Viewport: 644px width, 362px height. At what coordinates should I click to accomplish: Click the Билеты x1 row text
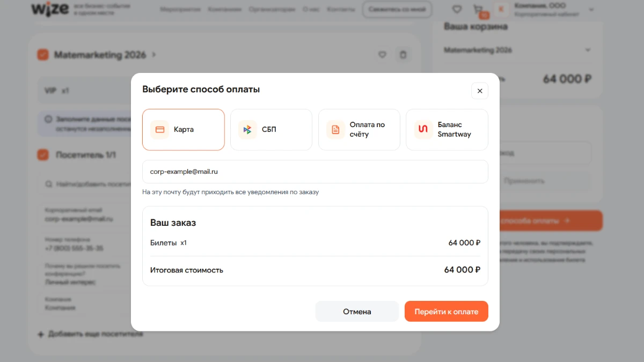(x=169, y=243)
